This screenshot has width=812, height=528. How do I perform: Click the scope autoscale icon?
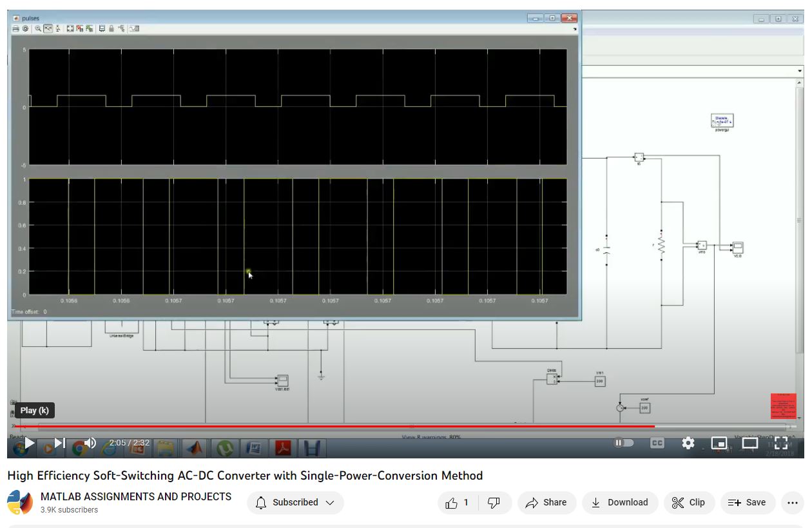pos(69,28)
